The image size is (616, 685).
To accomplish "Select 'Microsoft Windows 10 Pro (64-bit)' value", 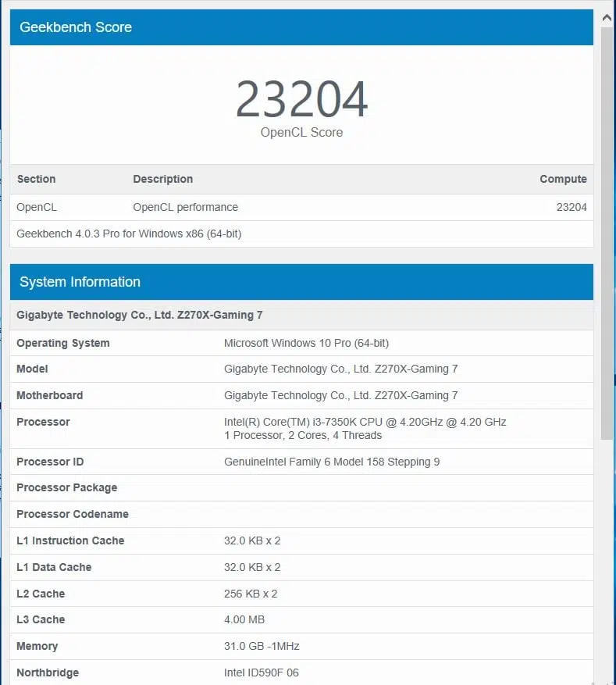I will [x=307, y=343].
